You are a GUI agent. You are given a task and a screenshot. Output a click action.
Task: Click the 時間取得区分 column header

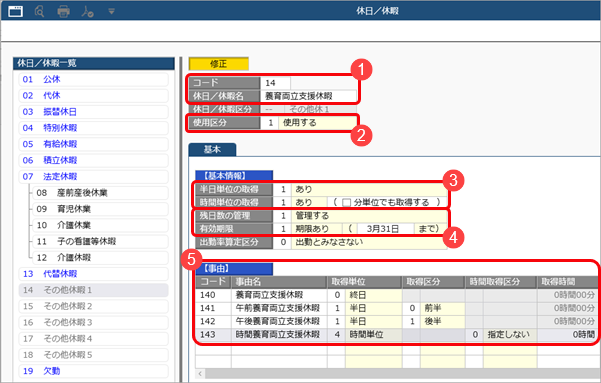[501, 282]
